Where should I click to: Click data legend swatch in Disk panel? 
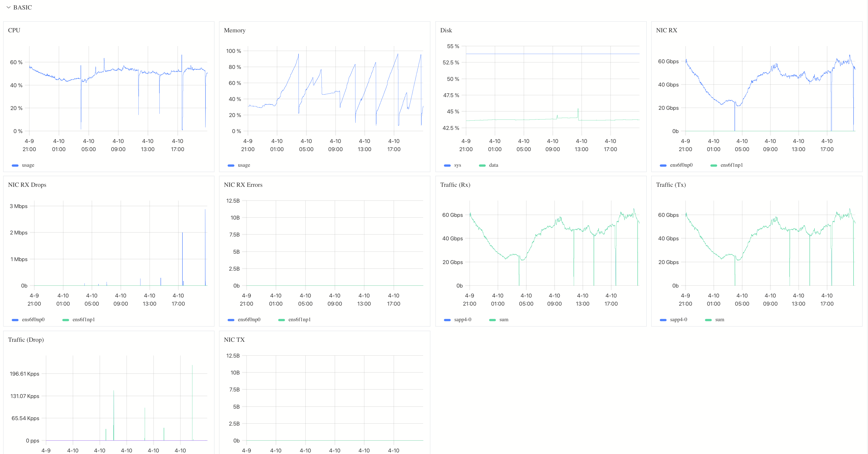click(482, 166)
